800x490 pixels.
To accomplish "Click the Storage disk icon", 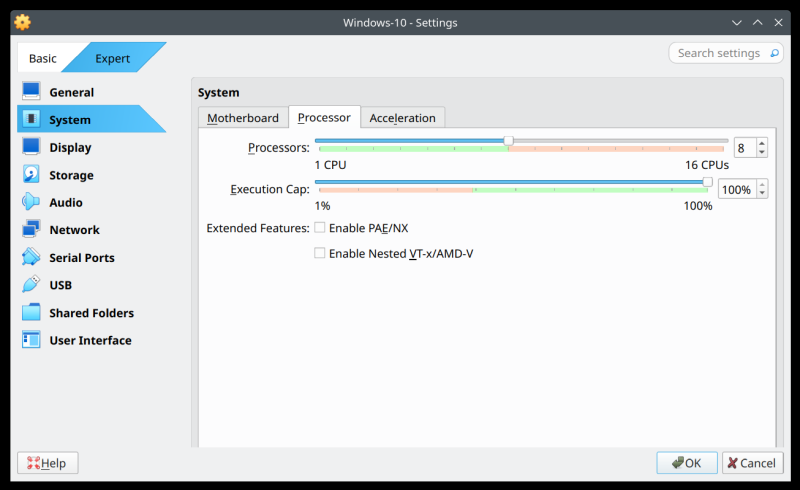I will click(x=31, y=174).
